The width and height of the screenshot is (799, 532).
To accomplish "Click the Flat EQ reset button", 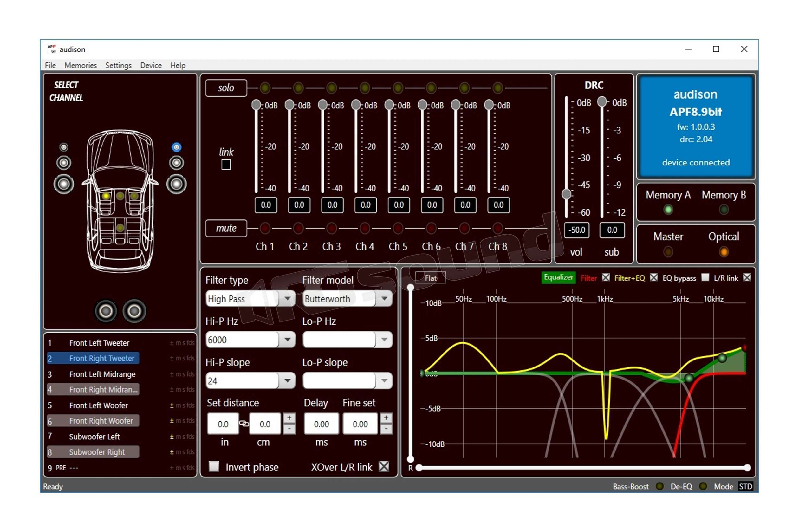I will [x=431, y=278].
